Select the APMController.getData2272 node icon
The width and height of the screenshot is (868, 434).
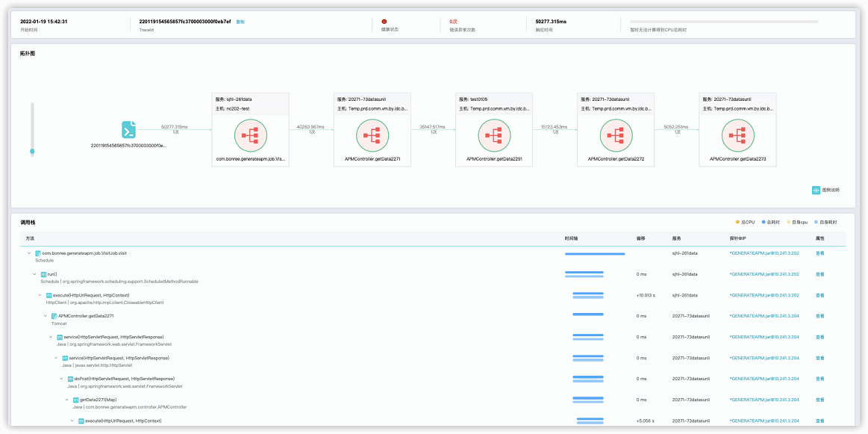pos(616,135)
